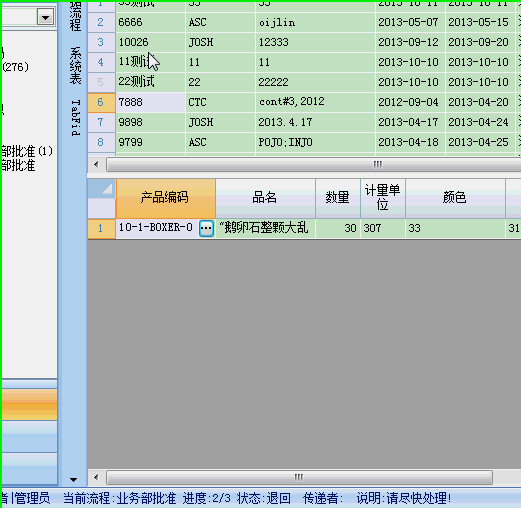Click date cell 2013-09-20
The width and height of the screenshot is (521, 508).
tap(480, 43)
